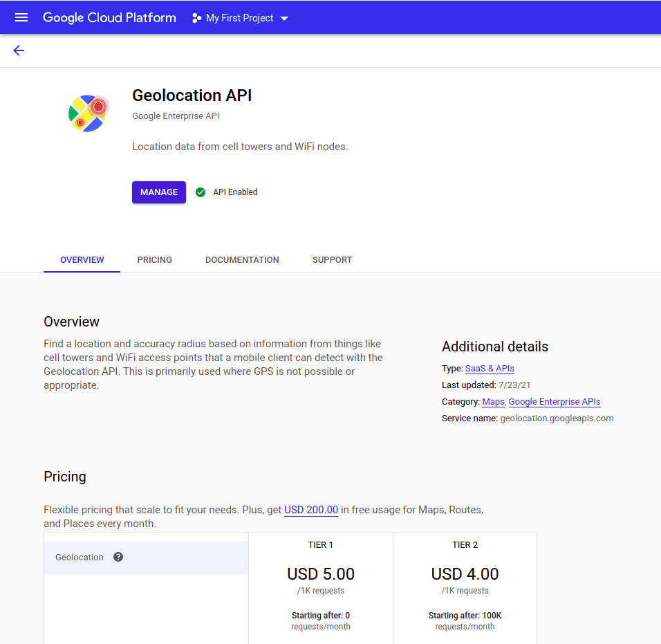Click the MANAGE button

(x=159, y=192)
